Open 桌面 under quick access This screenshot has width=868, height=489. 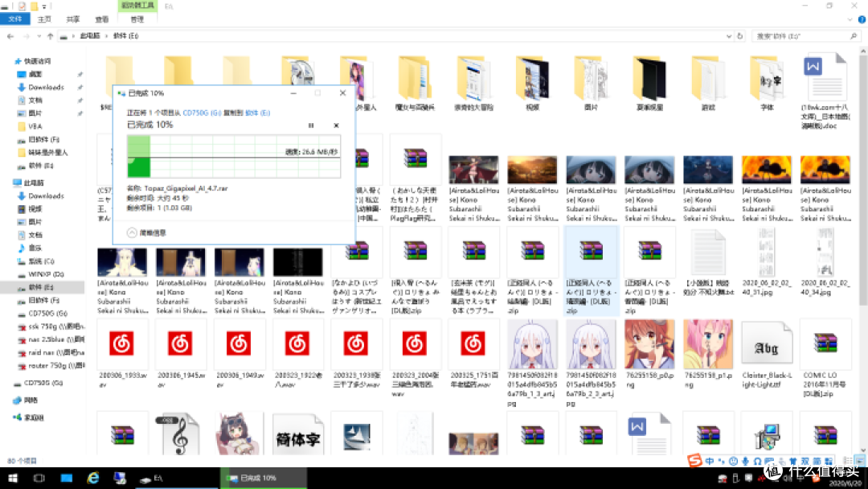point(35,74)
